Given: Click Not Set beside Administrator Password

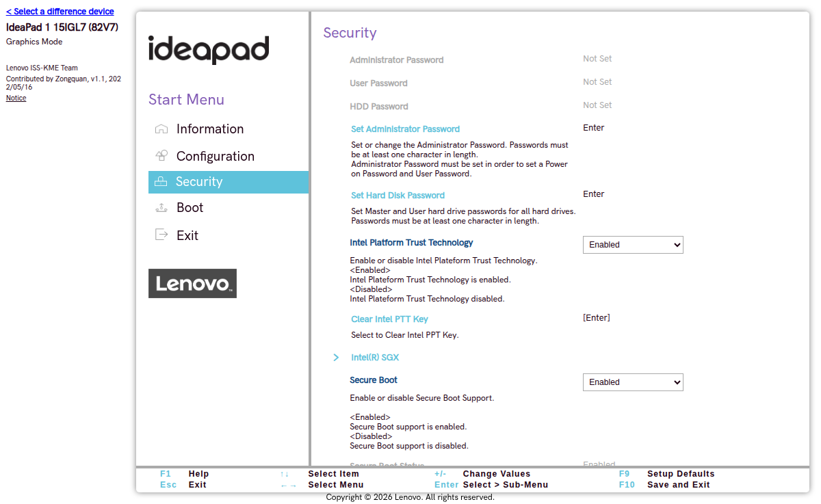Looking at the screenshot, I should (x=597, y=59).
